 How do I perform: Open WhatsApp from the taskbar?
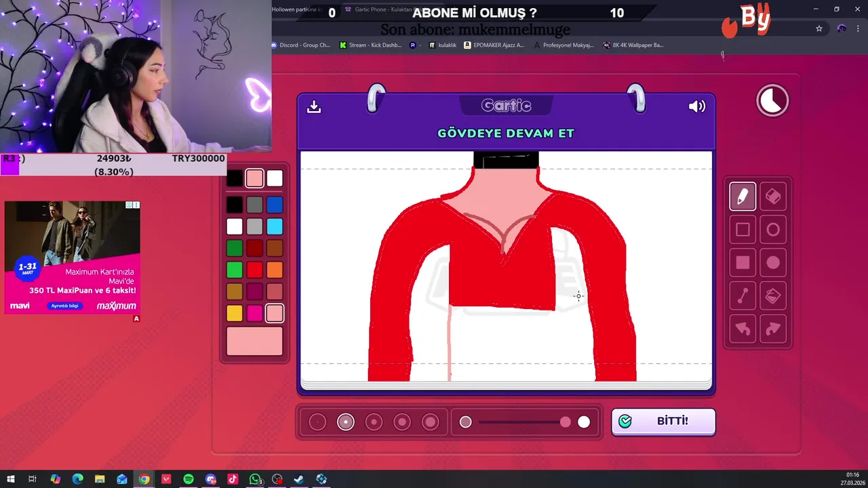[x=255, y=479]
